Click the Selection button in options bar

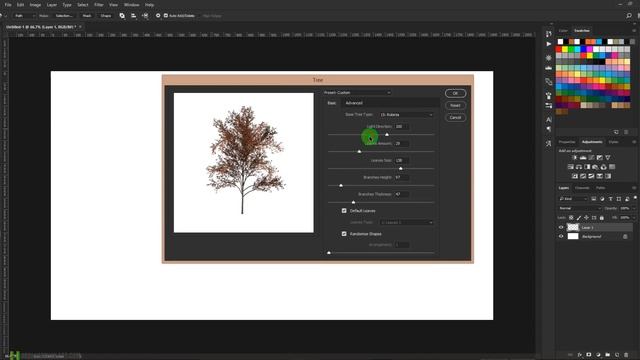coord(64,16)
